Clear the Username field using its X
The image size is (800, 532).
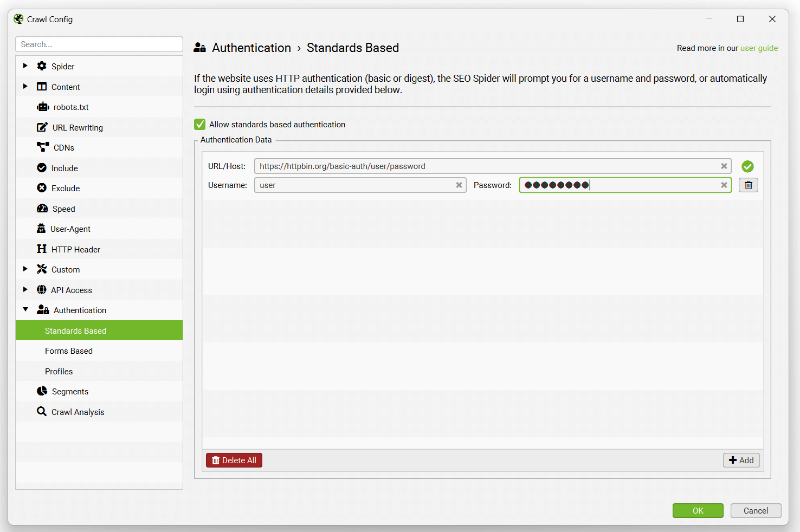tap(459, 185)
